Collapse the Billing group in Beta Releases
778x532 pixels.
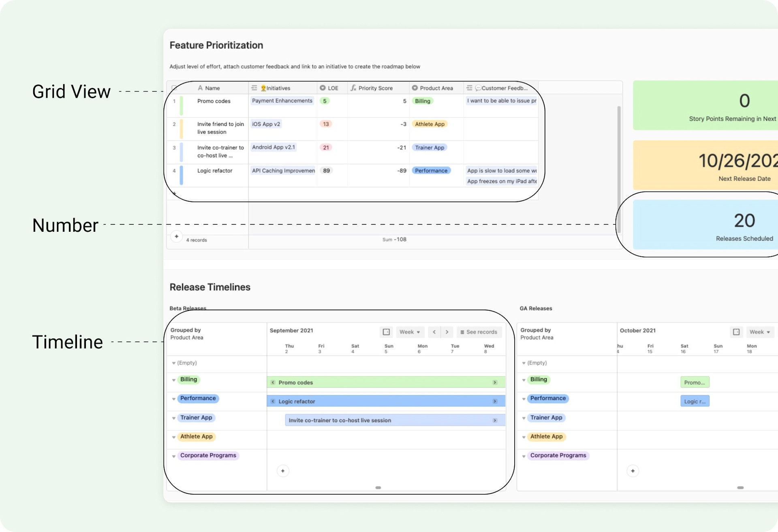click(174, 380)
